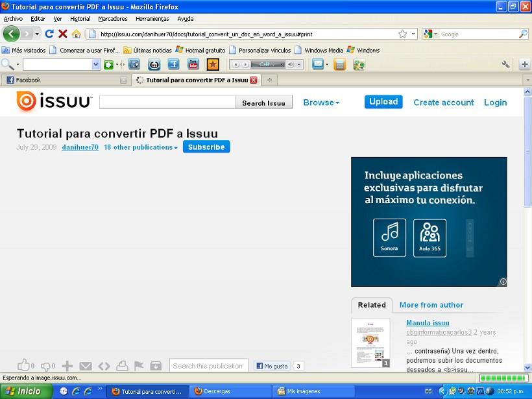This screenshot has height=399, width=532.
Task: Open the Marcadores menu
Action: click(x=113, y=19)
